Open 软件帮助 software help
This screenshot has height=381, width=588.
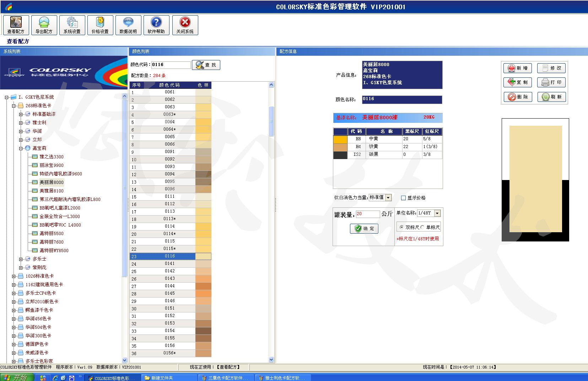156,25
